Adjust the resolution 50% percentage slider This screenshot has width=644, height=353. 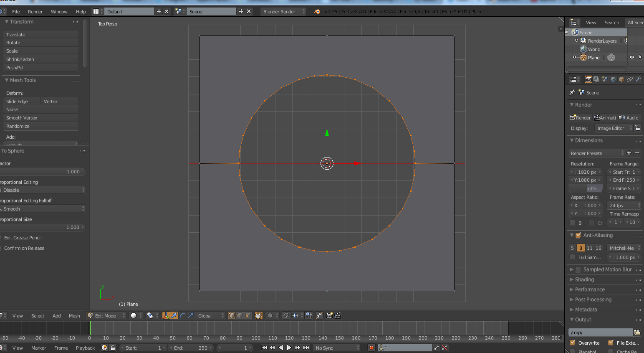(x=586, y=188)
